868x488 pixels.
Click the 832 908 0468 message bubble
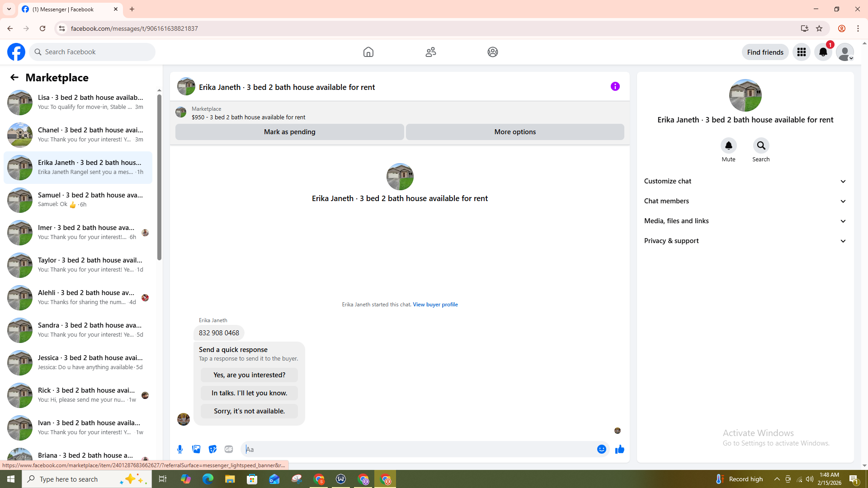pyautogui.click(x=219, y=333)
